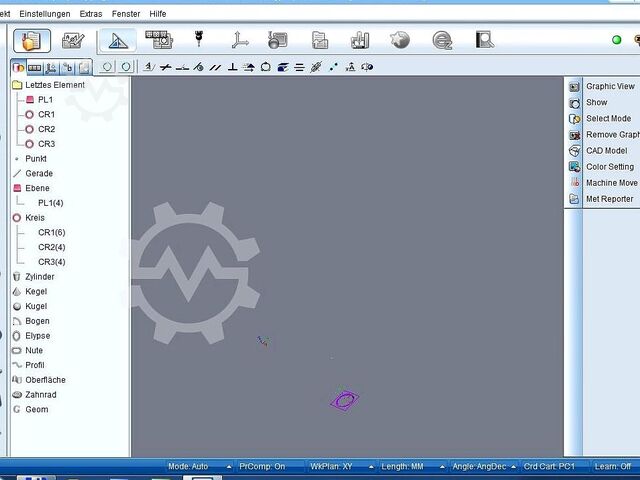Screen dimensions: 640x480
Task: Select the Kegel element type
Action: (x=36, y=291)
